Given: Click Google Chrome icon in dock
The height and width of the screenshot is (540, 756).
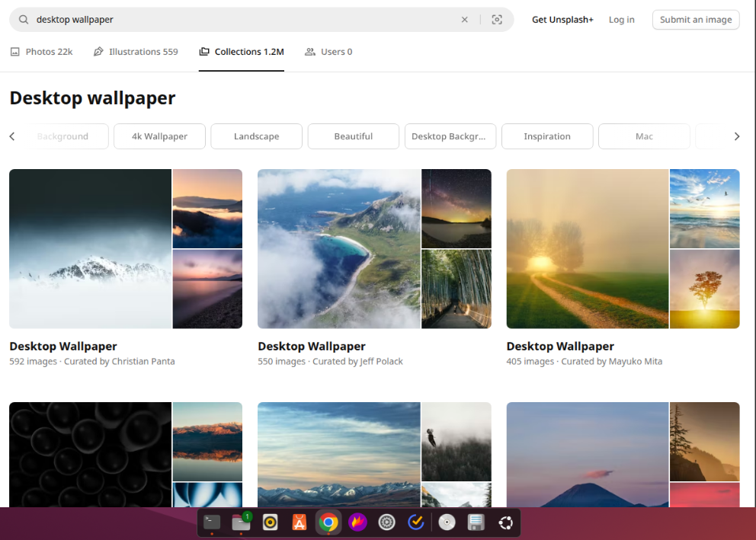Looking at the screenshot, I should 328,522.
